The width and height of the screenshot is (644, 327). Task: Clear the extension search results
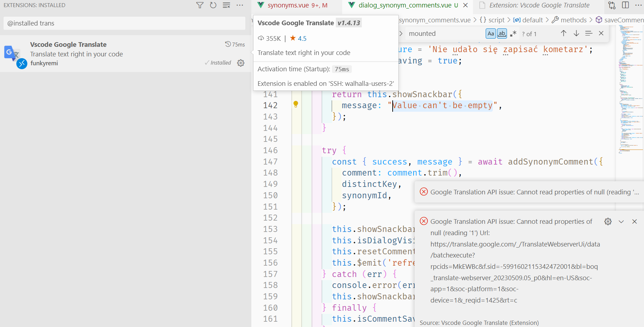(x=226, y=5)
